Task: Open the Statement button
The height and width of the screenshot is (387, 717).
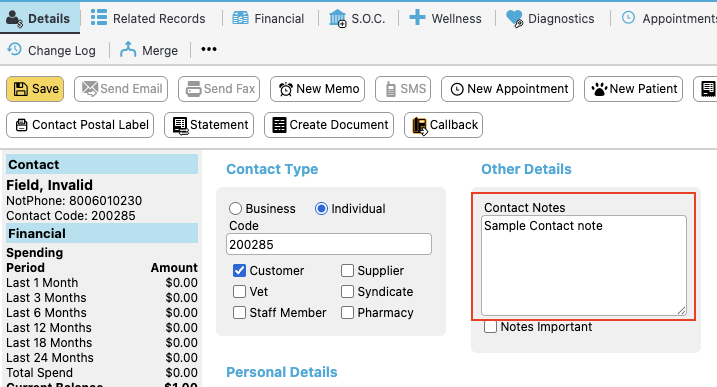Action: pos(209,125)
